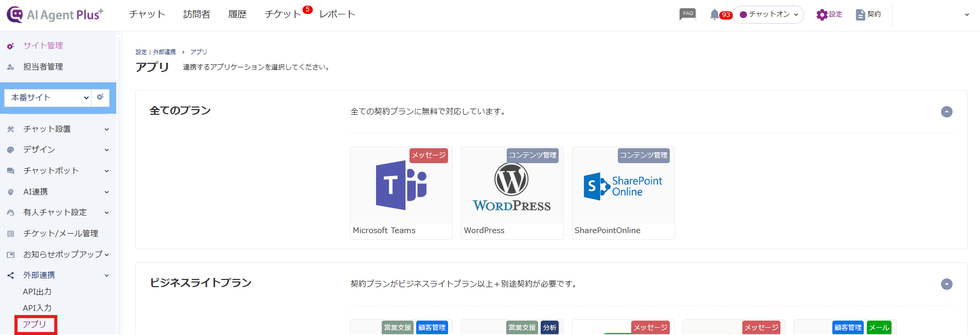Click the 担当者管理 person icon
The image size is (980, 335).
[10, 67]
